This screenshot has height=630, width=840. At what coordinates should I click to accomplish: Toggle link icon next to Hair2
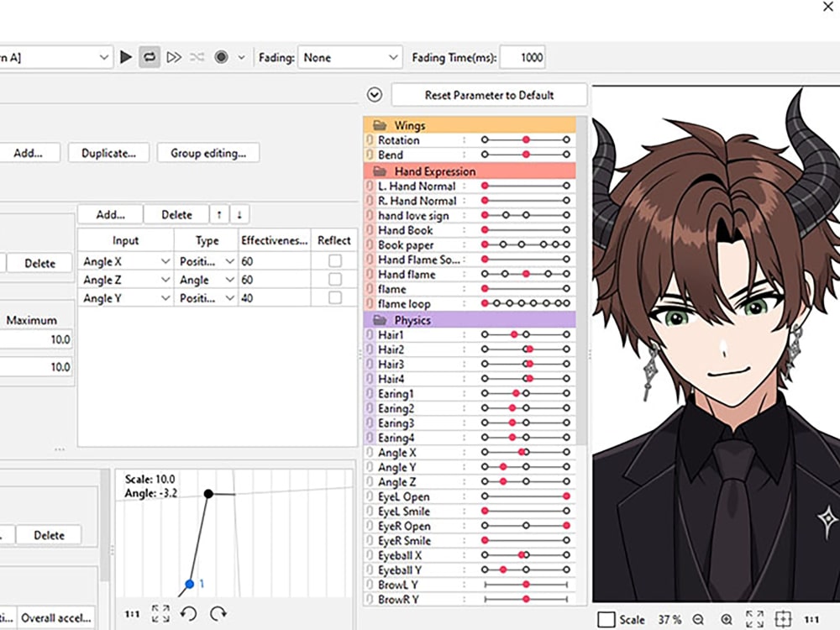(370, 349)
